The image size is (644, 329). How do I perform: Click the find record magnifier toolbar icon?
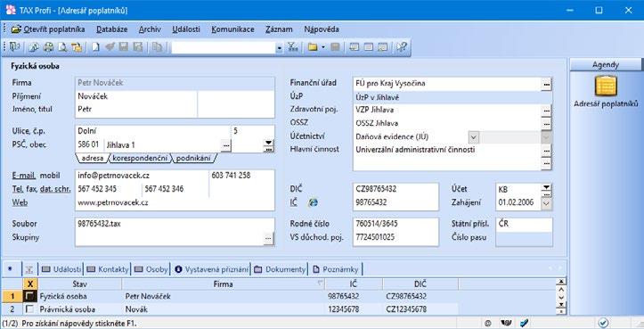click(x=34, y=47)
